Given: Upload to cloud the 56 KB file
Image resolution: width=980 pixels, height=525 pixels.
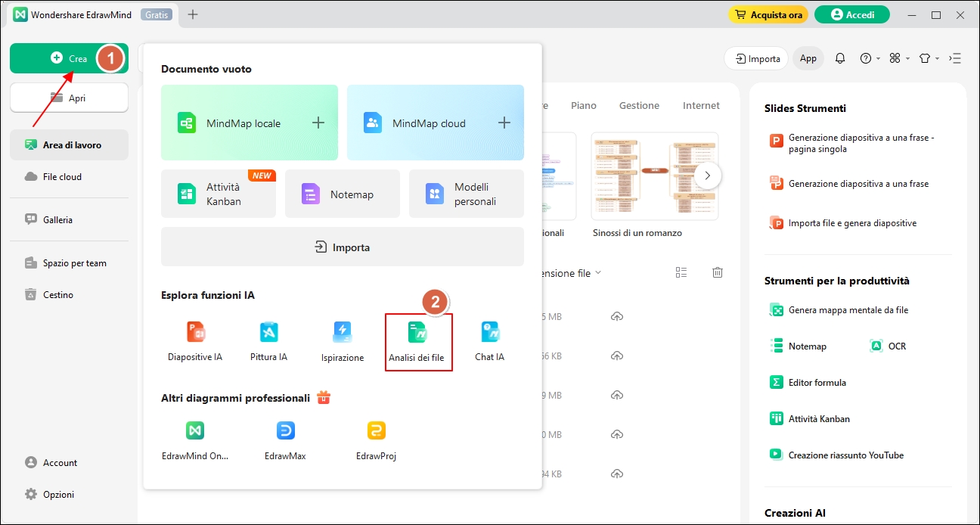Looking at the screenshot, I should click(617, 356).
